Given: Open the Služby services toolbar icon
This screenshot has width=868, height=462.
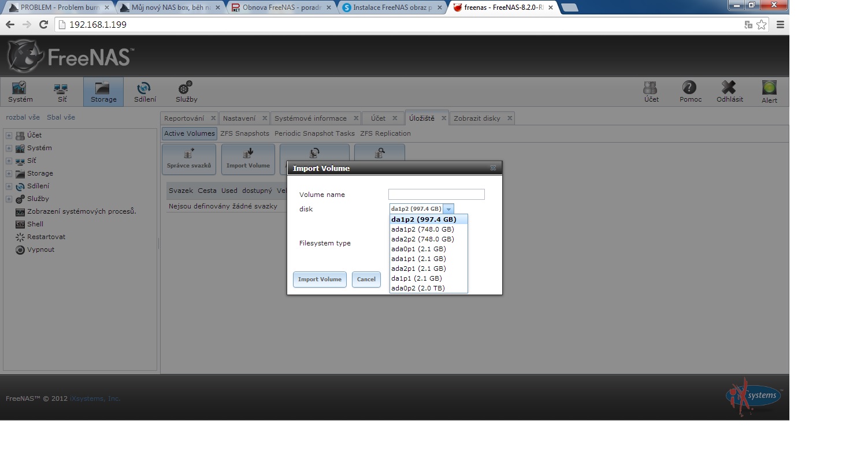Looking at the screenshot, I should click(x=186, y=92).
